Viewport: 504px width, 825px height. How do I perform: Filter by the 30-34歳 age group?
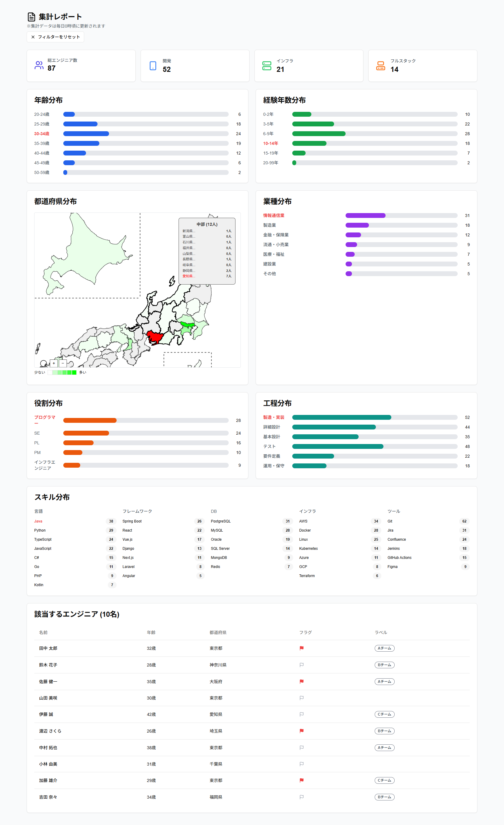(41, 134)
